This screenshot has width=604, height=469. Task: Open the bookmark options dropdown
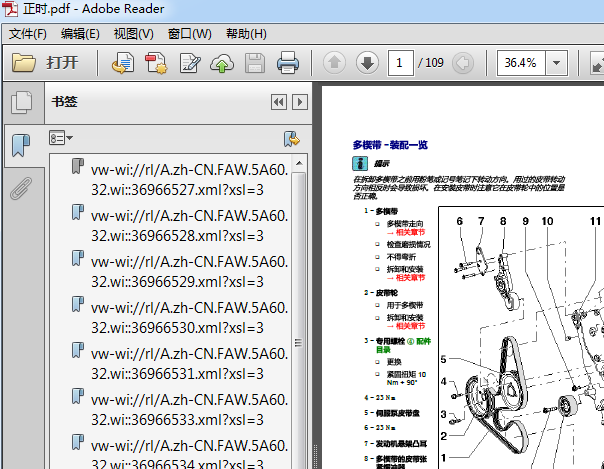pyautogui.click(x=61, y=138)
